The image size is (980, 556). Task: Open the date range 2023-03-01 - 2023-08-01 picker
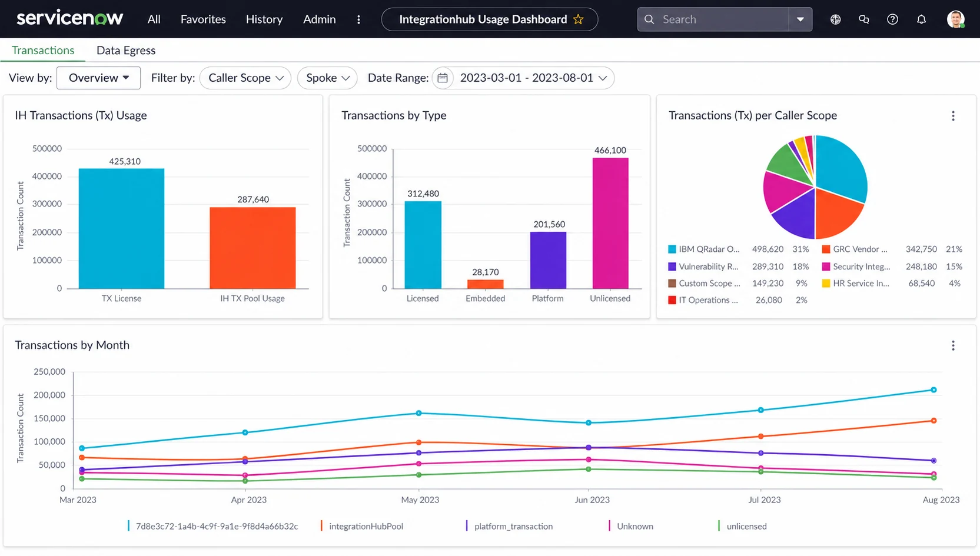pos(523,78)
